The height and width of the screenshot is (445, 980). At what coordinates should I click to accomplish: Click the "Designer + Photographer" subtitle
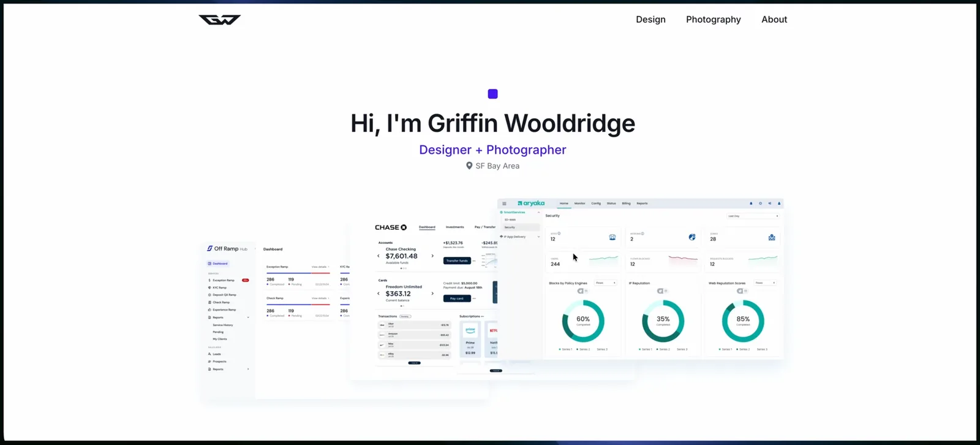(x=492, y=150)
